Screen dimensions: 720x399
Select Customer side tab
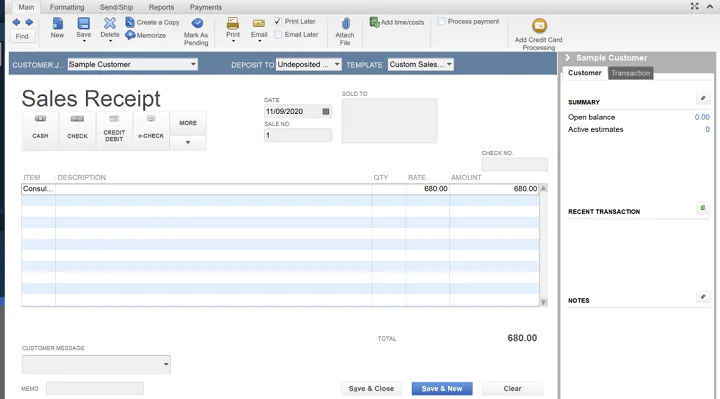click(585, 73)
